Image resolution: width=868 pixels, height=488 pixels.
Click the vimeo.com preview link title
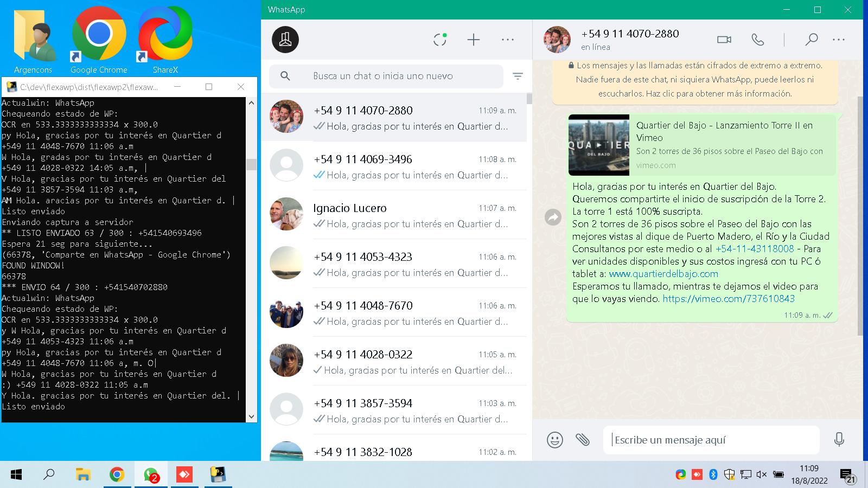724,132
